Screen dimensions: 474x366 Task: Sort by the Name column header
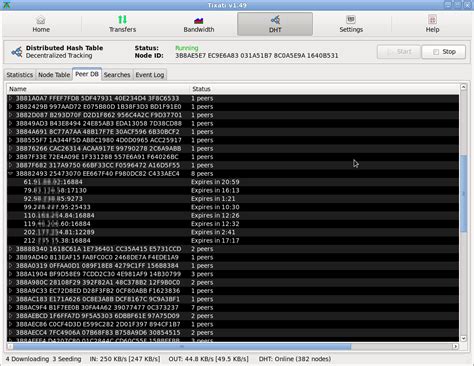click(98, 89)
